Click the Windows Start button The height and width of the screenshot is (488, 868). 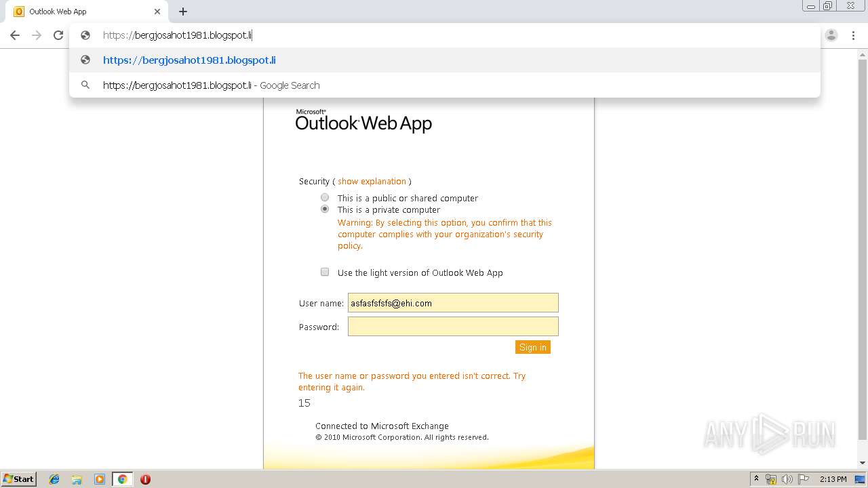click(x=19, y=479)
